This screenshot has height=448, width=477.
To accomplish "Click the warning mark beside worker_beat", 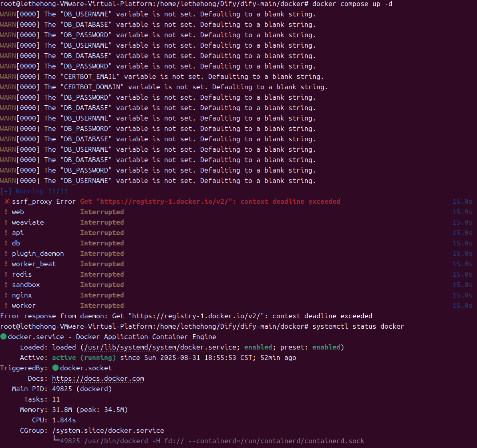I will 6,264.
